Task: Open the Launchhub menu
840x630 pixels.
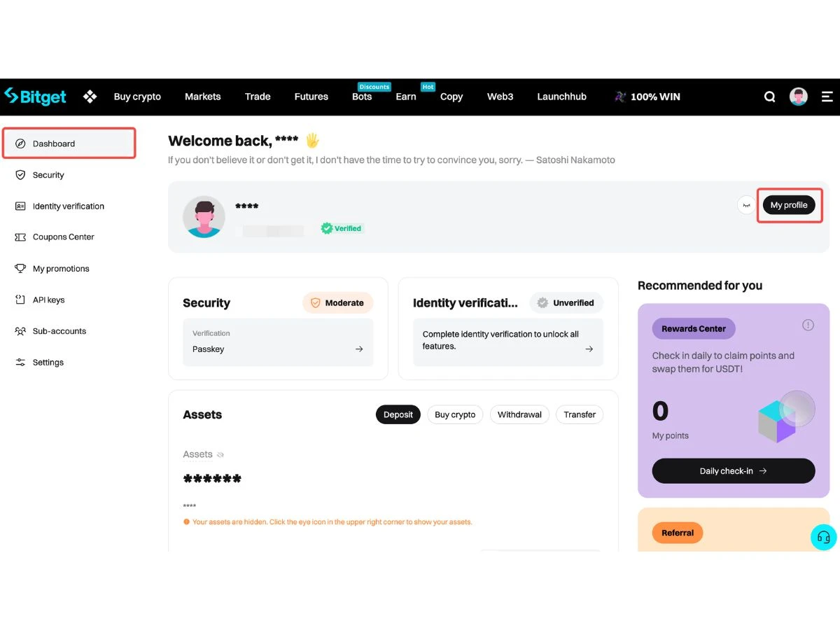Action: (x=562, y=97)
